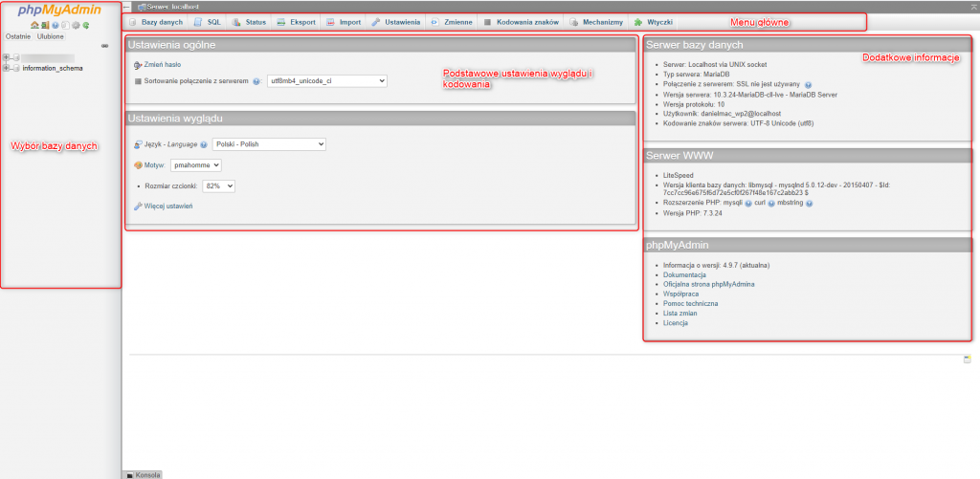Click green reload navigation panel icon
The width and height of the screenshot is (980, 479).
point(86,25)
